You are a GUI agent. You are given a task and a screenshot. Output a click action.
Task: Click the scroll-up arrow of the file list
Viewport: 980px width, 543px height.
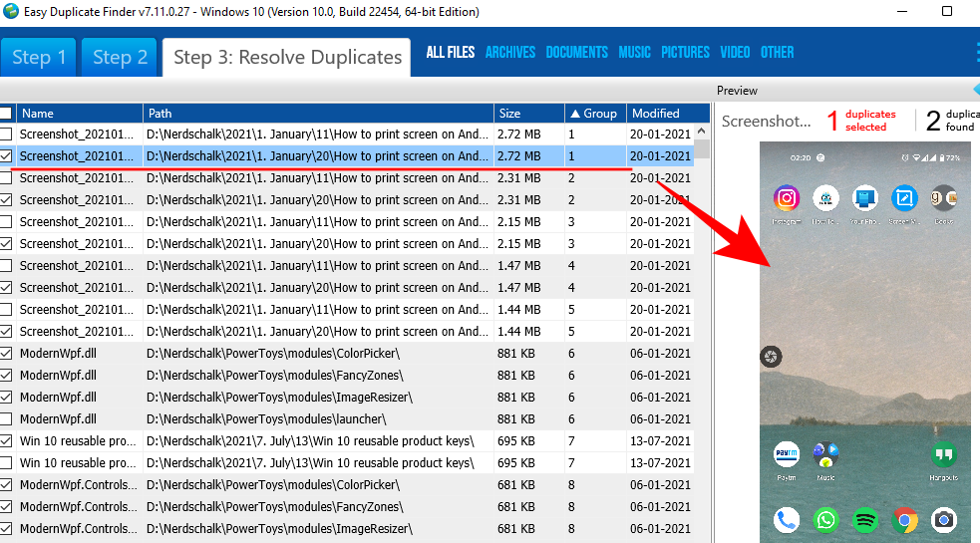702,114
